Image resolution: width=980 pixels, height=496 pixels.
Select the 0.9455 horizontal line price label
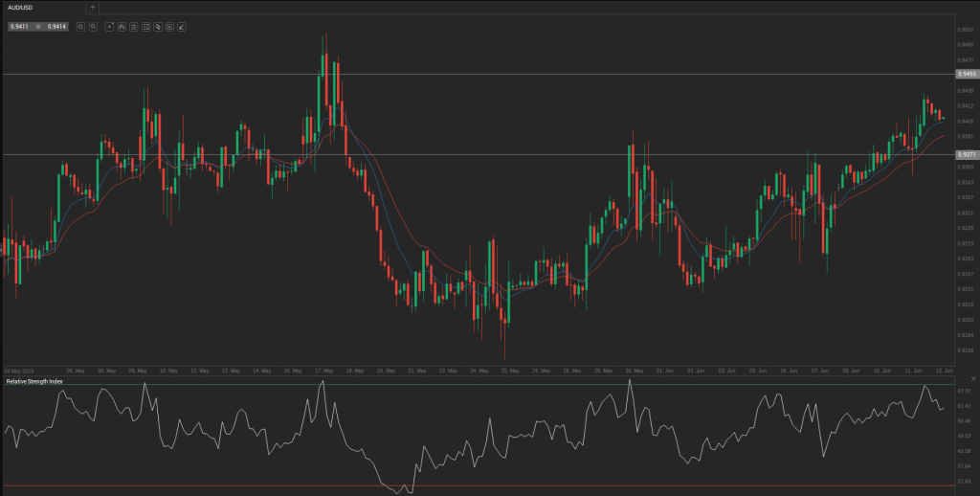(x=967, y=74)
